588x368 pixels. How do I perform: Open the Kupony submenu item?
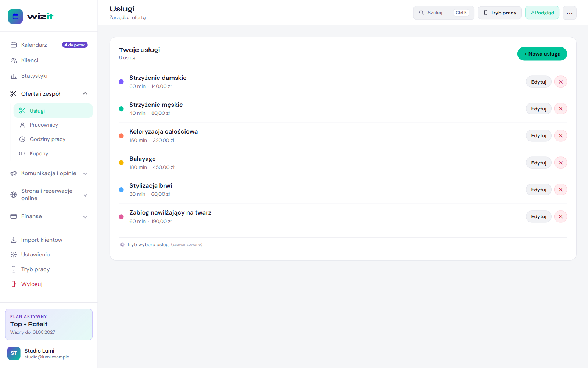pos(53,153)
